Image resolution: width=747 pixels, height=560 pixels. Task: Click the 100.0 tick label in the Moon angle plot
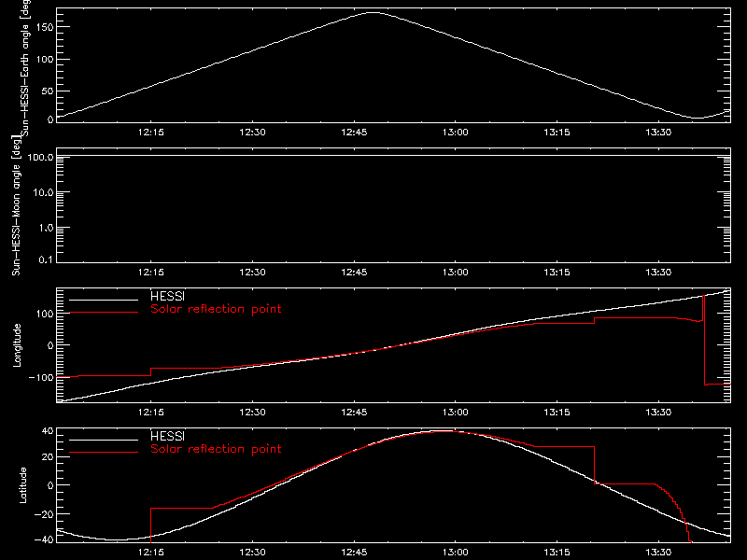coord(40,157)
